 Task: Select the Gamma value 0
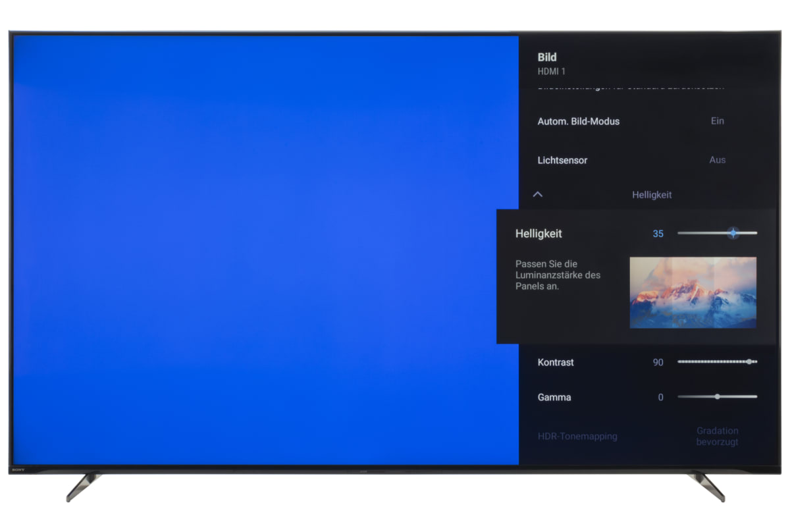point(660,397)
